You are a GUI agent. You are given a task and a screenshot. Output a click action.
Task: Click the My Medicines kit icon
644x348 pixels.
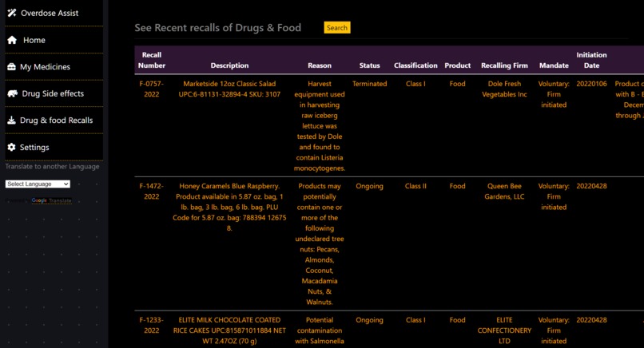(11, 66)
